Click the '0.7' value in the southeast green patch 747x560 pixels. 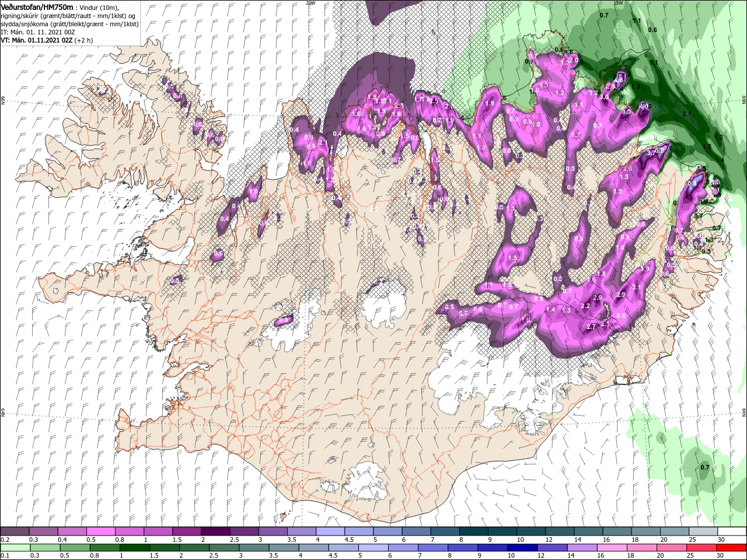(704, 467)
